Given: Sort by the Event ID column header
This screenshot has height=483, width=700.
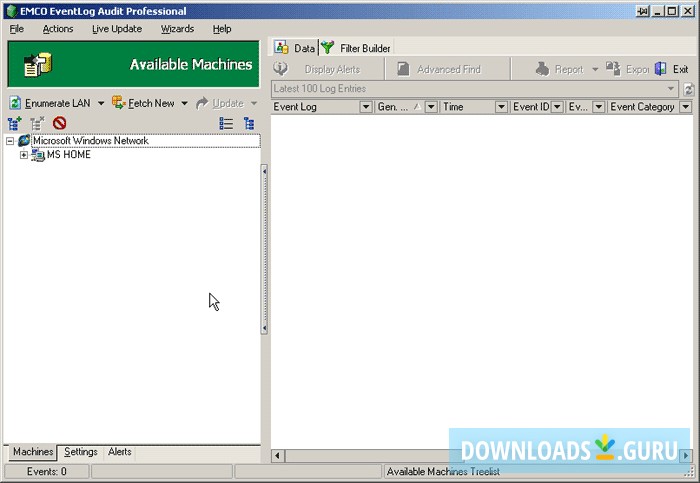Looking at the screenshot, I should pyautogui.click(x=531, y=107).
